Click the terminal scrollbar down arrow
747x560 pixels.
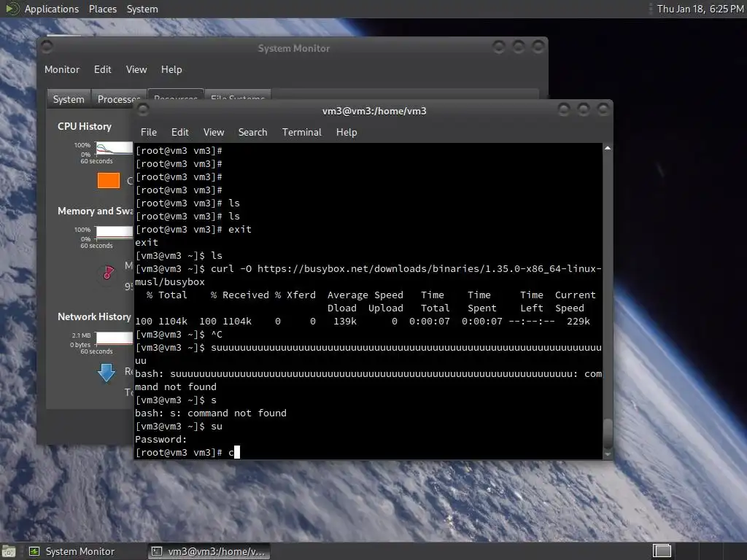(608, 455)
